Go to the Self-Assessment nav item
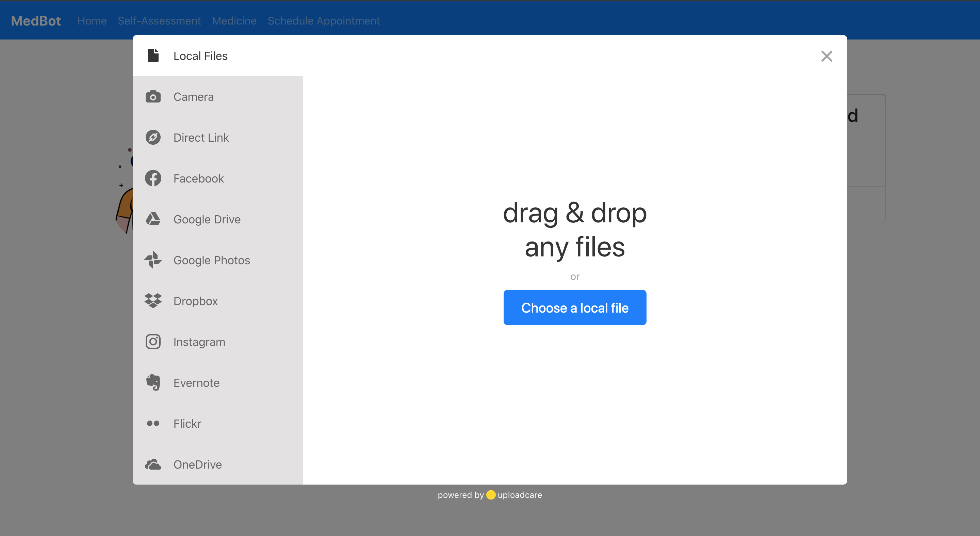Screen dimensions: 980x536 [x=159, y=20]
